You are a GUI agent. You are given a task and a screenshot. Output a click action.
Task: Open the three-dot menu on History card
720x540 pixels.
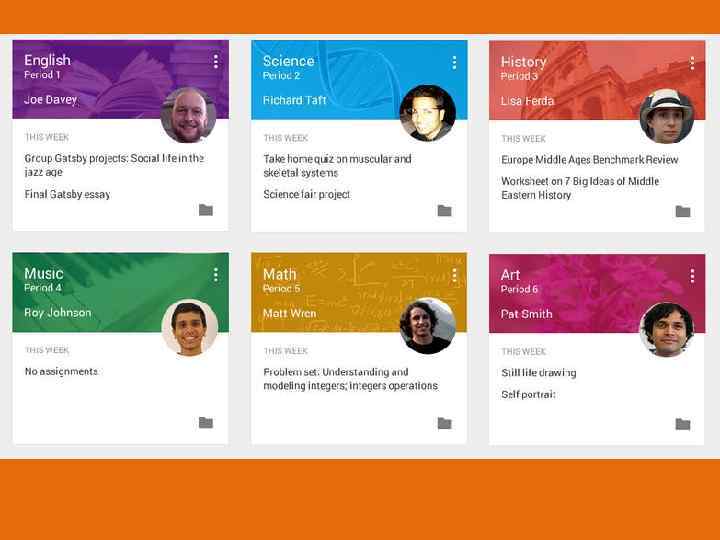click(692, 63)
